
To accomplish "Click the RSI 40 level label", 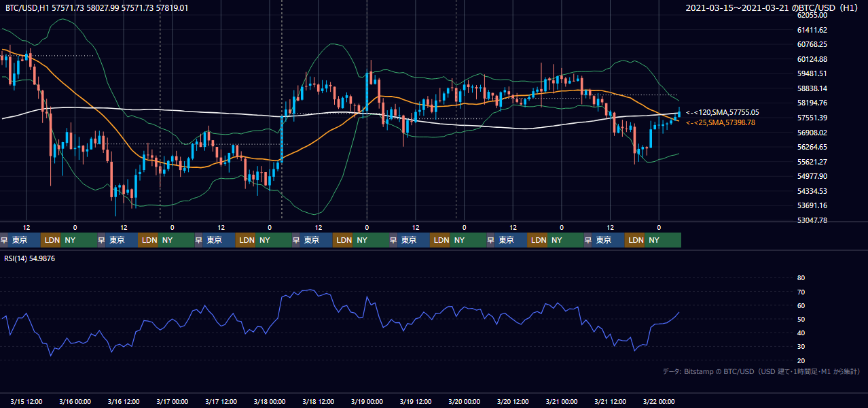I will coord(801,333).
